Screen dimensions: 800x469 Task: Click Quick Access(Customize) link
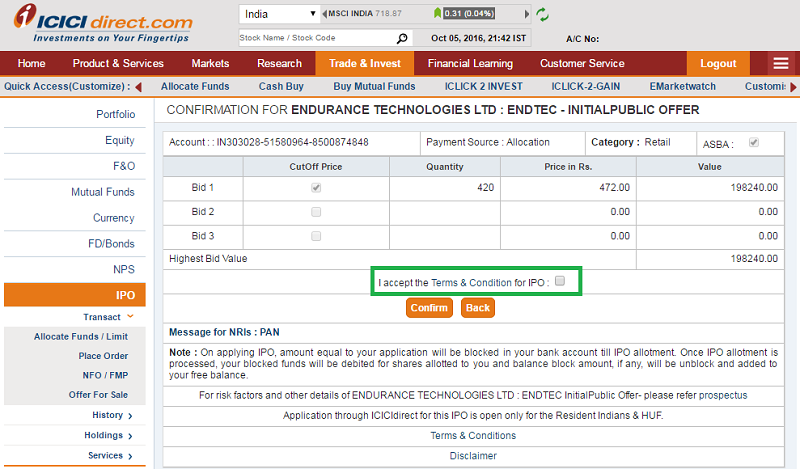coord(67,86)
